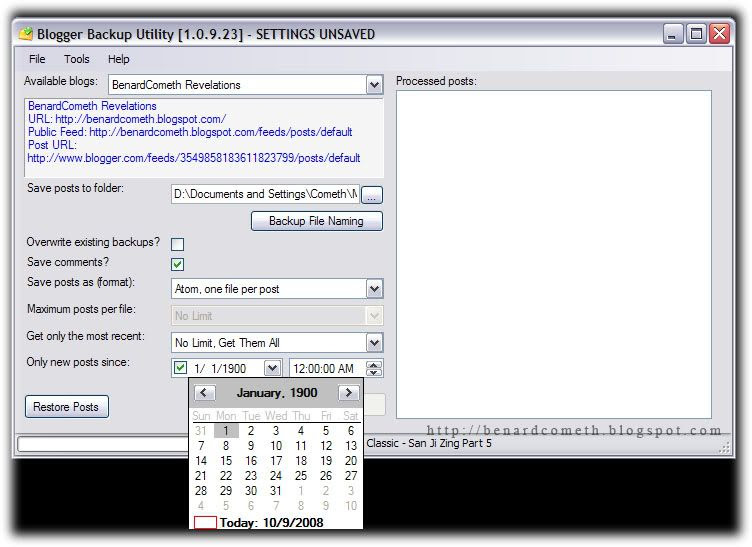Open the Get only the most recent dropdown

[374, 342]
